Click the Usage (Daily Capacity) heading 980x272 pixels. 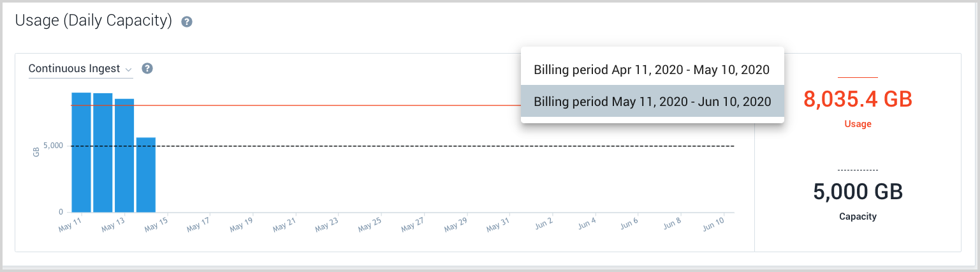(94, 21)
